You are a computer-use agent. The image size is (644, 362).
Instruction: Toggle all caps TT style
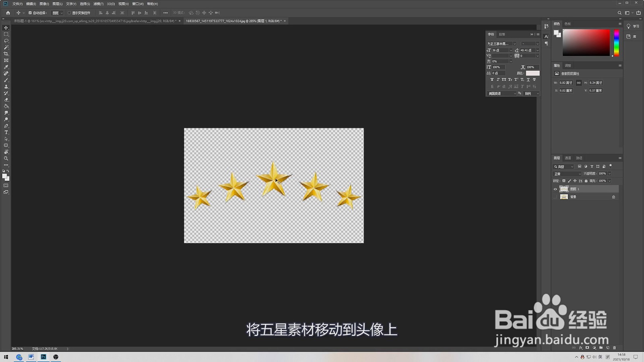click(504, 80)
